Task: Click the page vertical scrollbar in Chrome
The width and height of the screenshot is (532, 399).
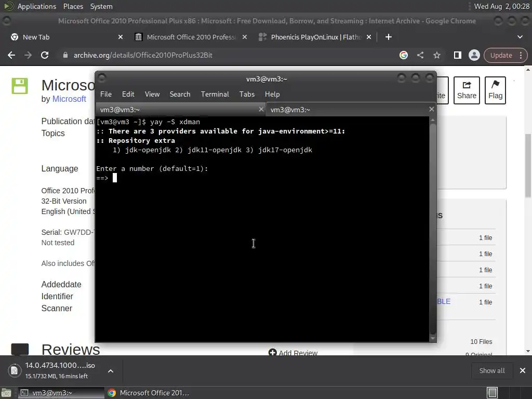Action: coord(528,166)
